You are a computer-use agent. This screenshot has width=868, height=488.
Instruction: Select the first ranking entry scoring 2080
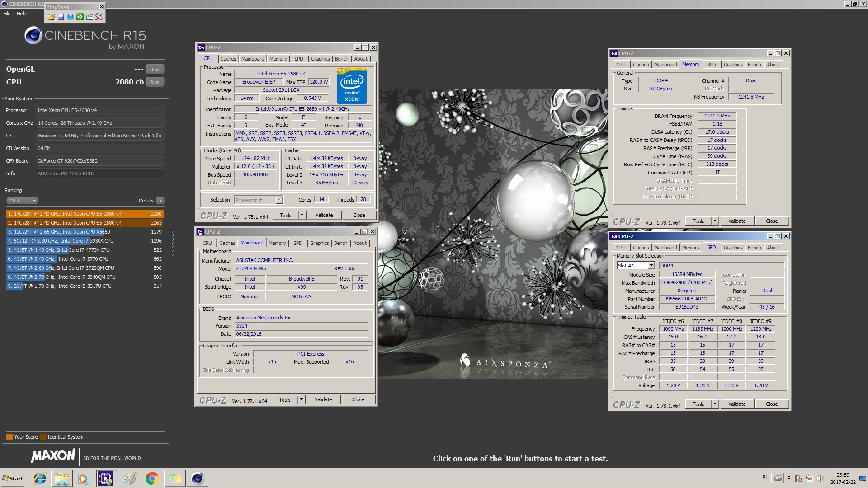coord(85,214)
